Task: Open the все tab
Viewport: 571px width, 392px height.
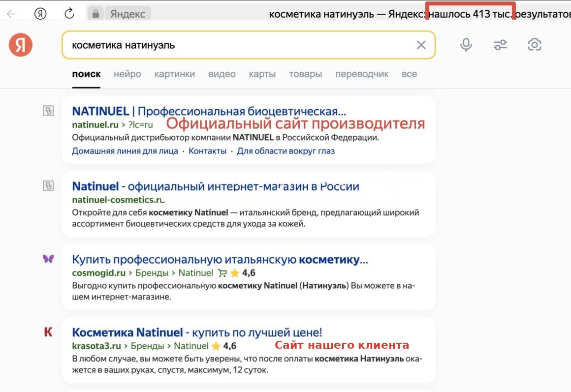Action: coord(410,74)
